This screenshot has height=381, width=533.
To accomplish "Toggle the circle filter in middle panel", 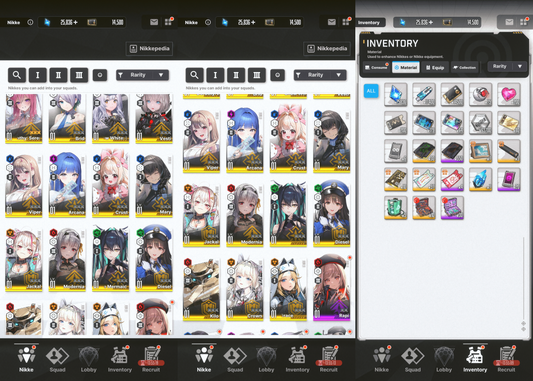I will (277, 75).
